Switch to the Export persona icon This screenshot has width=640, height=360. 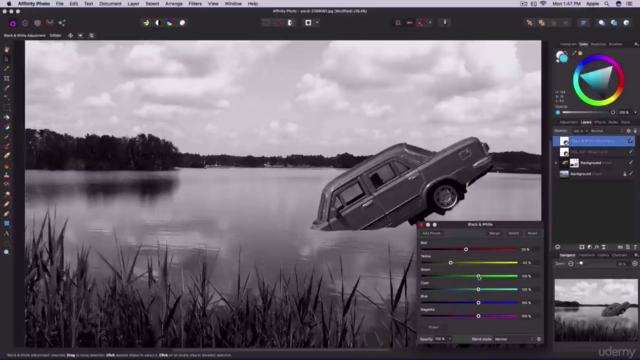(x=62, y=23)
